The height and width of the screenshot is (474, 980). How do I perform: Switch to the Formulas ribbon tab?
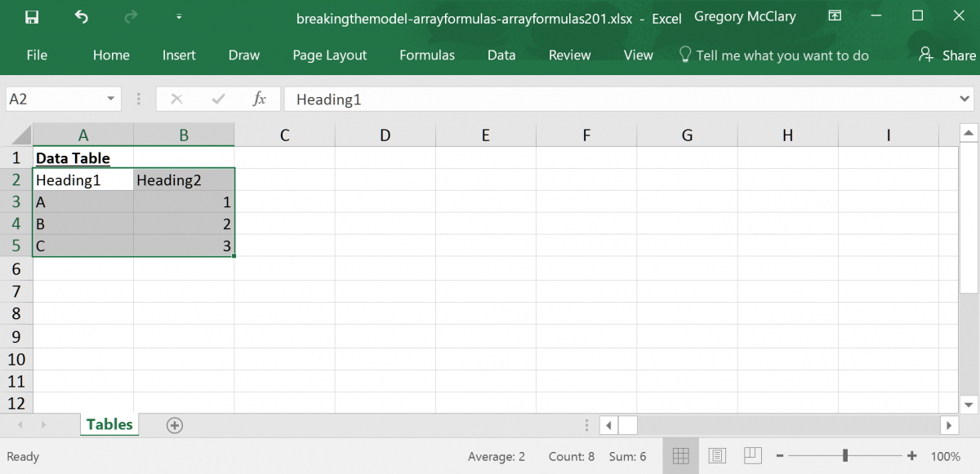pyautogui.click(x=426, y=55)
